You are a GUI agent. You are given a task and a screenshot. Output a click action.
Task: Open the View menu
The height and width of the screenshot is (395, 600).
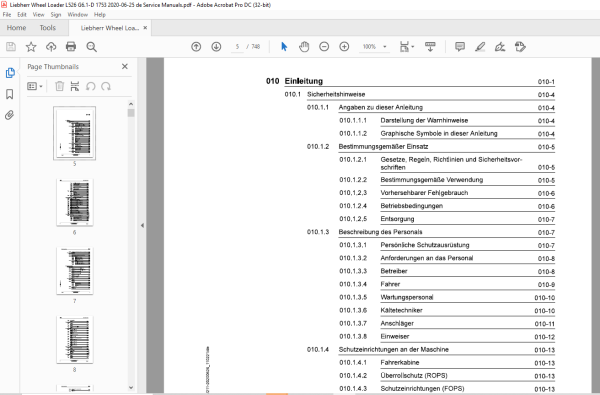[39, 15]
